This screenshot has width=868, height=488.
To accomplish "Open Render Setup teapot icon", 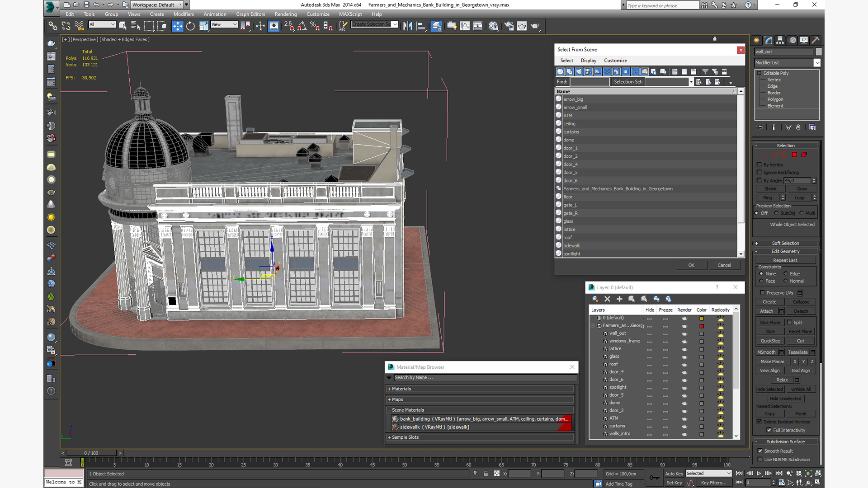I will pyautogui.click(x=509, y=26).
